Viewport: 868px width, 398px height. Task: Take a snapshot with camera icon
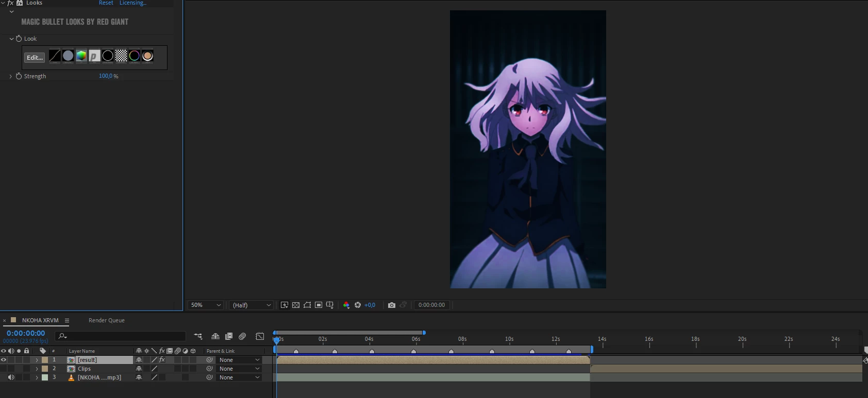(x=392, y=305)
